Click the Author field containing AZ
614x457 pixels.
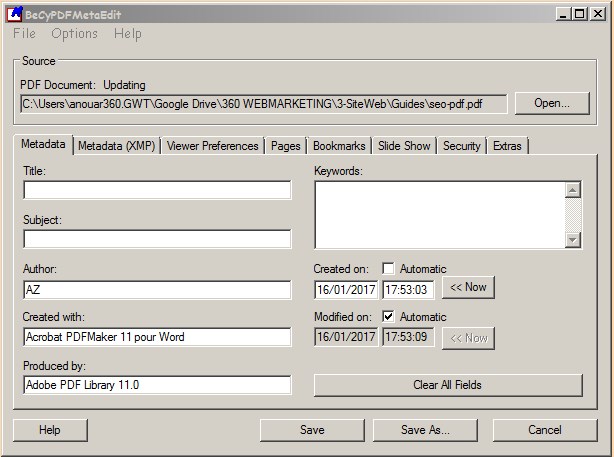[157, 290]
